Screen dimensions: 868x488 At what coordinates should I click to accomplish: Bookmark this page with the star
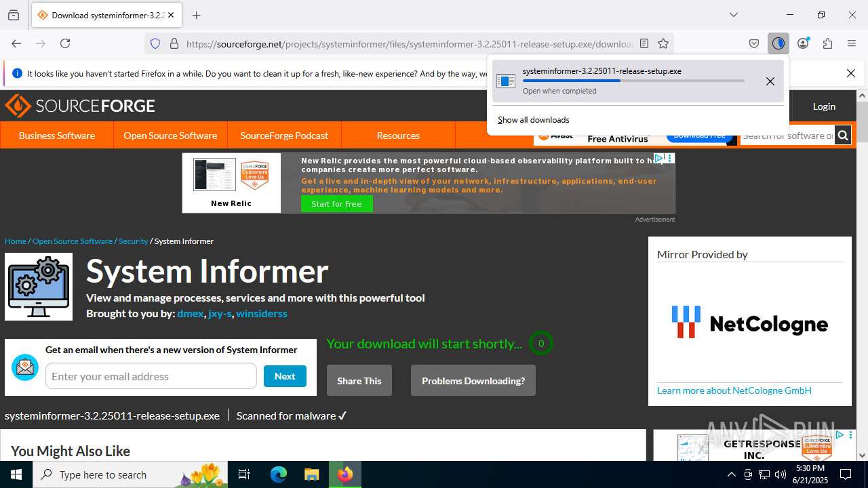[x=663, y=43]
